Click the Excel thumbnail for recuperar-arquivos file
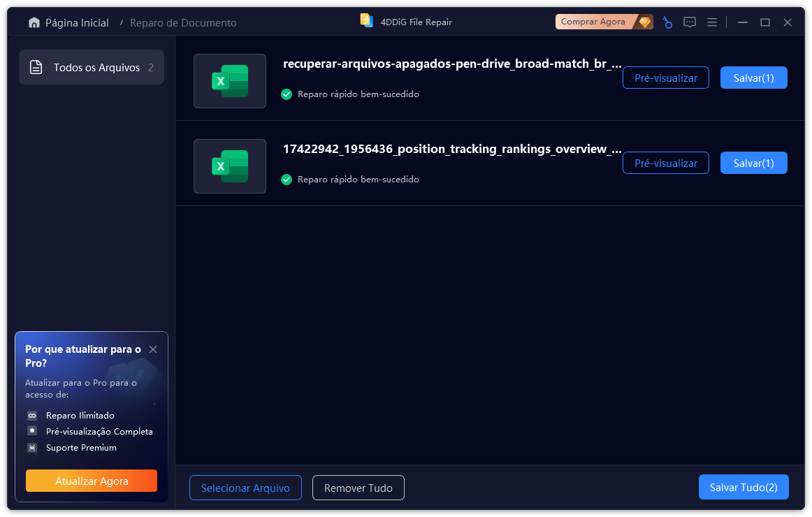Viewport: 812px width, 517px height. coord(230,81)
